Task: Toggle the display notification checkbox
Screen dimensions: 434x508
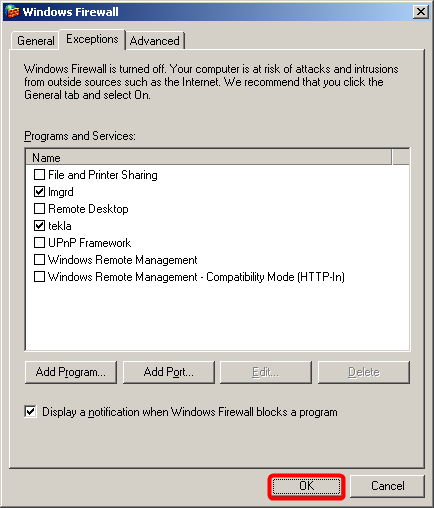Action: coord(30,412)
